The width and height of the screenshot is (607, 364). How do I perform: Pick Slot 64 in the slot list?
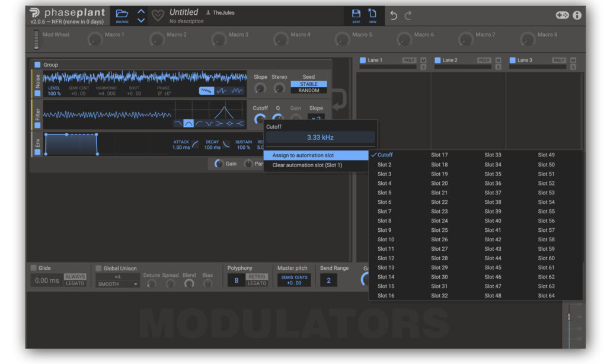coord(546,296)
